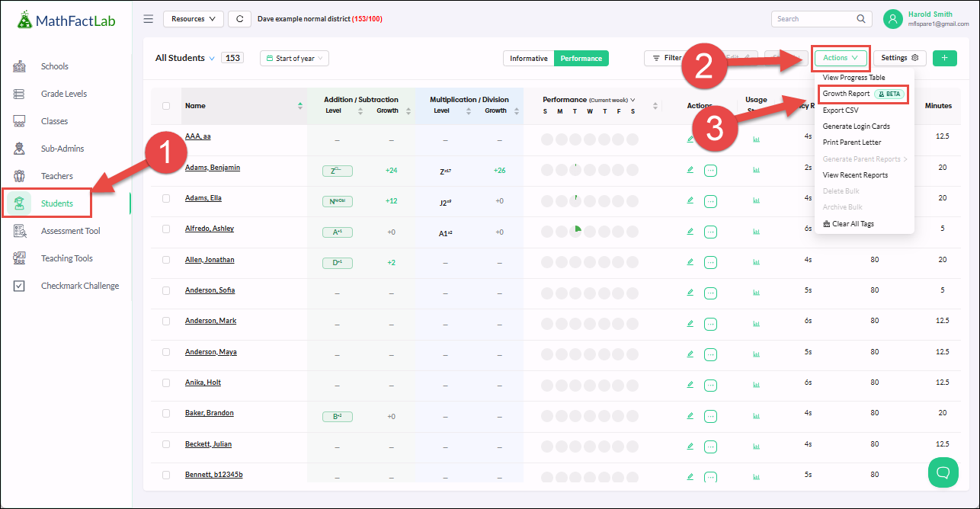Image resolution: width=980 pixels, height=509 pixels.
Task: Open student link Beckett, Julian
Action: [x=208, y=444]
